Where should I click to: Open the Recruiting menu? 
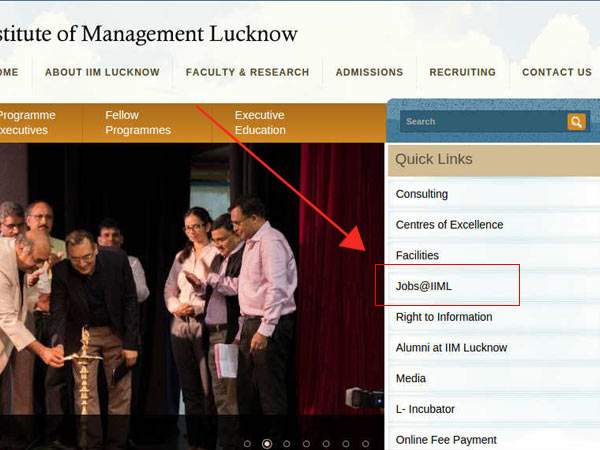pyautogui.click(x=462, y=72)
